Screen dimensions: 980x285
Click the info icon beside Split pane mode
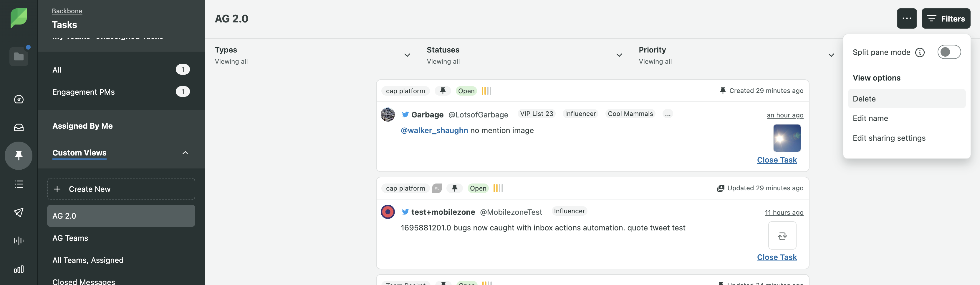(x=920, y=53)
